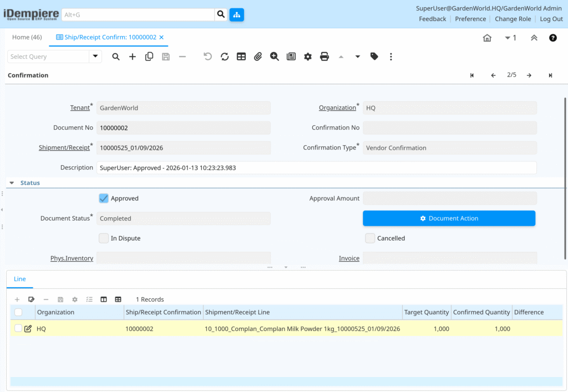Collapse the Status section
This screenshot has height=392, width=568.
[12, 182]
